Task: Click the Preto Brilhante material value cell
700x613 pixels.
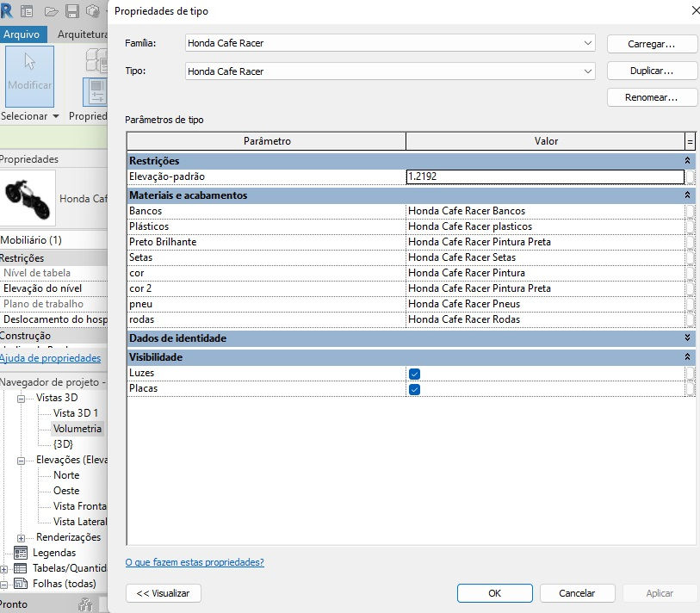Action: 546,242
